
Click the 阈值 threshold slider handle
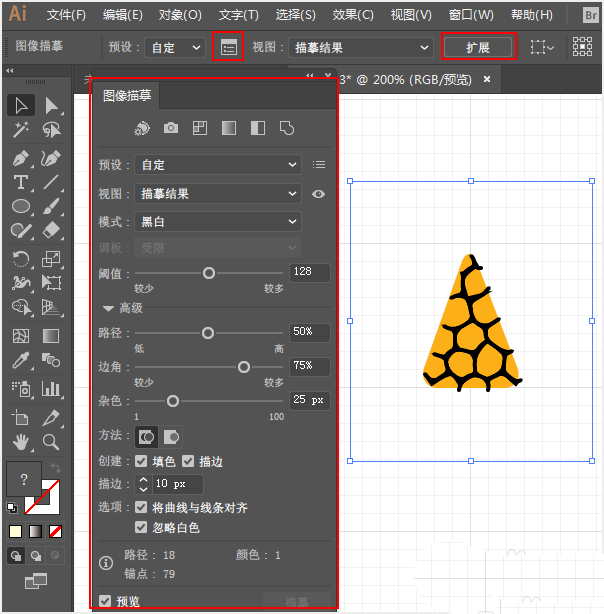point(209,273)
